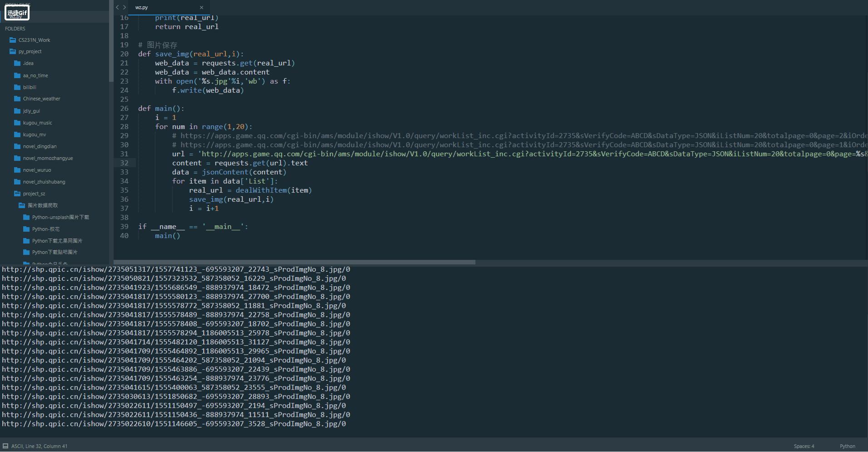Click the back navigation arrow above the editor
The width and height of the screenshot is (868, 452).
pyautogui.click(x=117, y=7)
